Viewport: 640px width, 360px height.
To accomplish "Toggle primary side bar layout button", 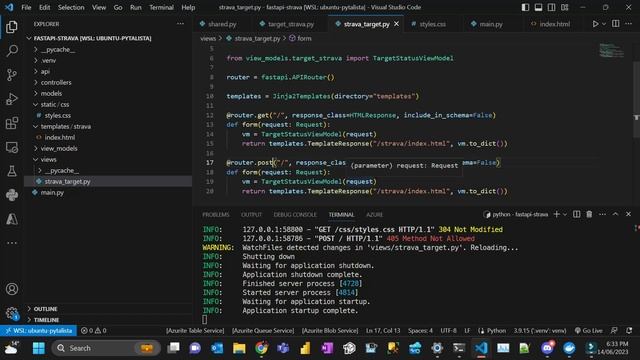I will [x=525, y=7].
